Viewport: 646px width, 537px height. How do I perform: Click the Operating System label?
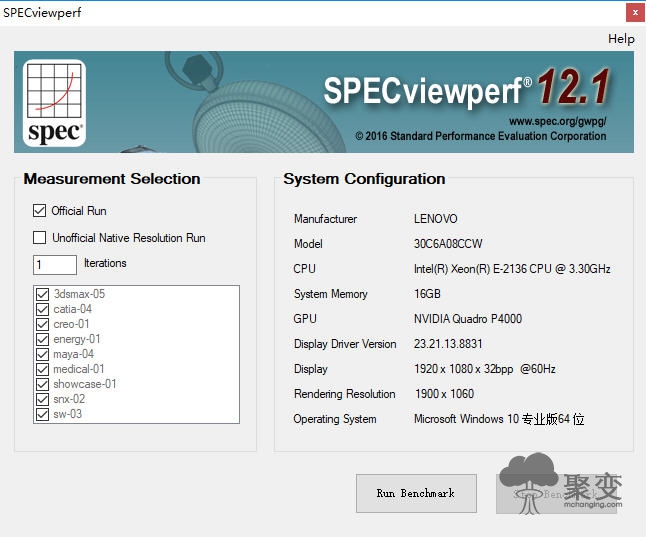click(x=335, y=419)
